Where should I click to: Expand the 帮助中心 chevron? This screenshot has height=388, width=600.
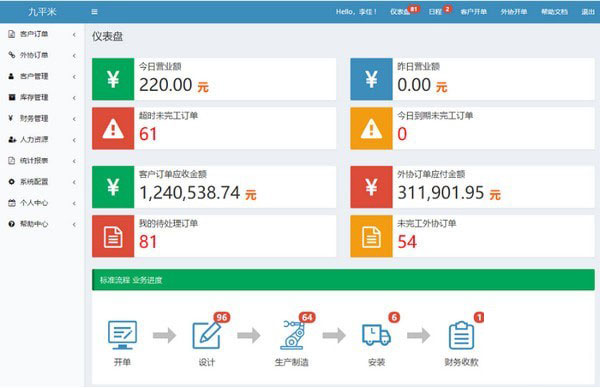pos(74,224)
